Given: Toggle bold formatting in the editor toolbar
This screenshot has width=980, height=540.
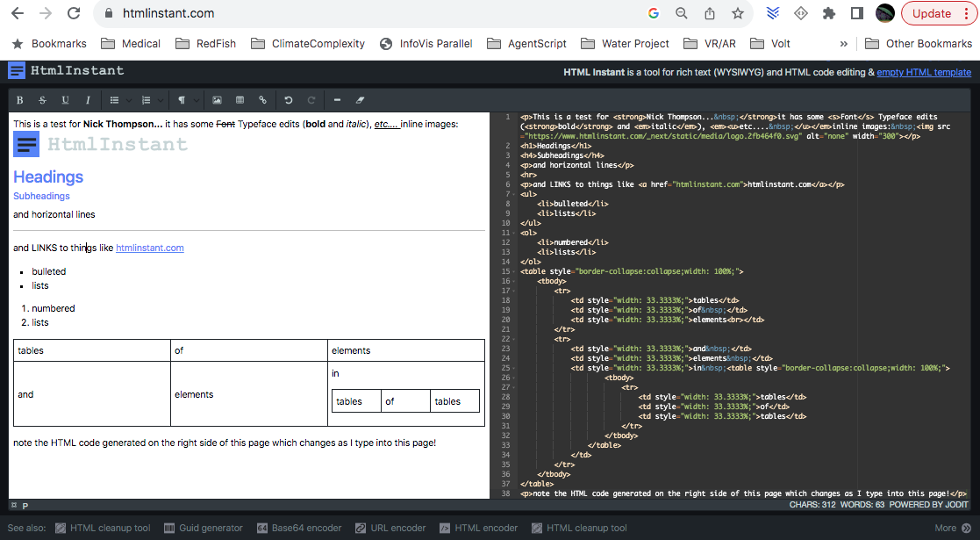Looking at the screenshot, I should click(x=20, y=100).
